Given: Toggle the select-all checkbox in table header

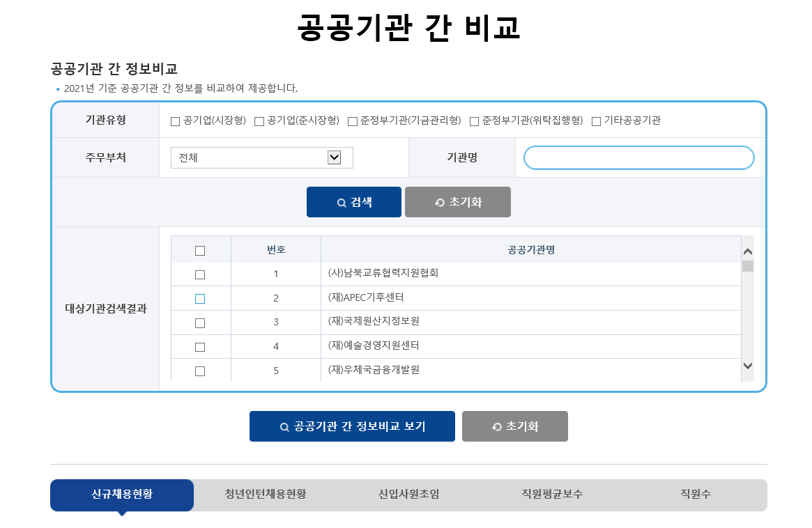Looking at the screenshot, I should click(199, 249).
